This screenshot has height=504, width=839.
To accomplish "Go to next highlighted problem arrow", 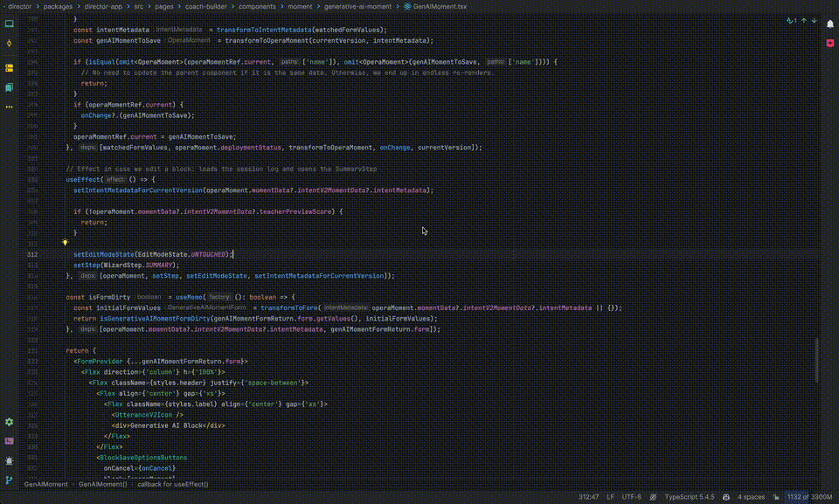I will click(814, 20).
